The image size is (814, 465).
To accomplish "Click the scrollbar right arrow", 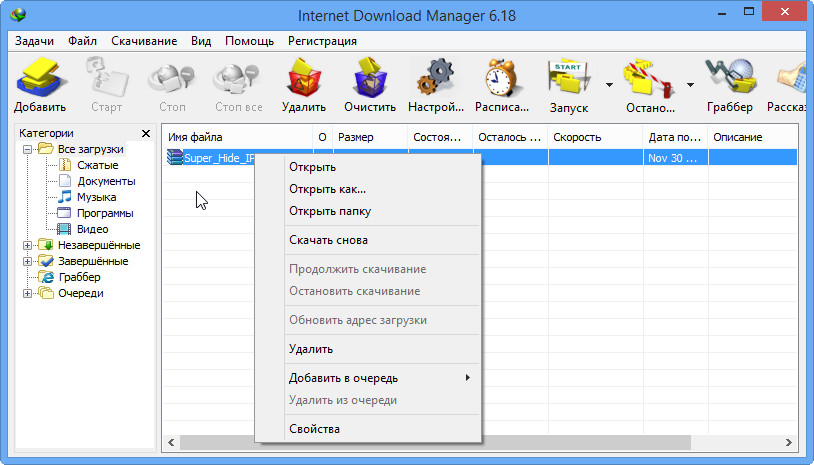I will click(789, 443).
